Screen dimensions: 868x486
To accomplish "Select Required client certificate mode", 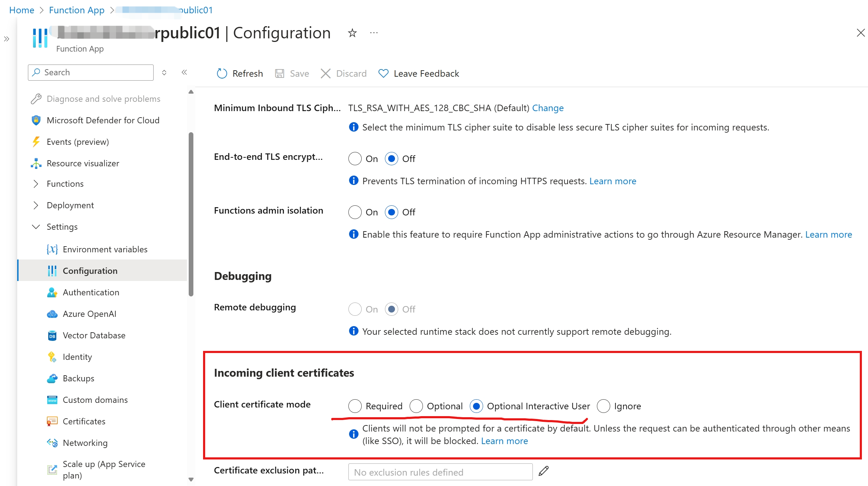I will pos(355,406).
